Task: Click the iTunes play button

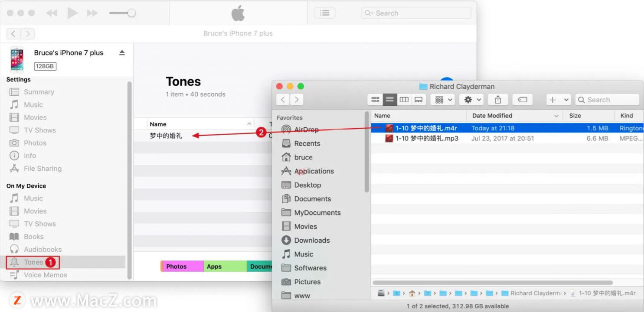Action: [72, 13]
